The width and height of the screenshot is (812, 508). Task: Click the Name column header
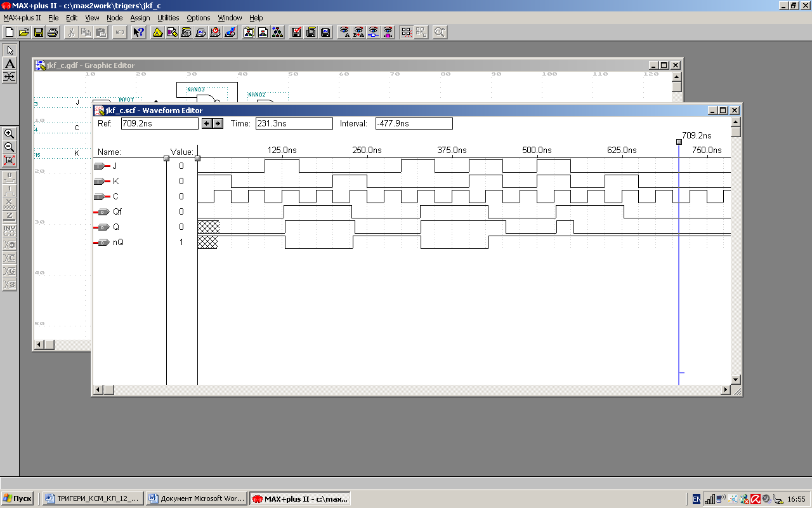[x=109, y=152]
